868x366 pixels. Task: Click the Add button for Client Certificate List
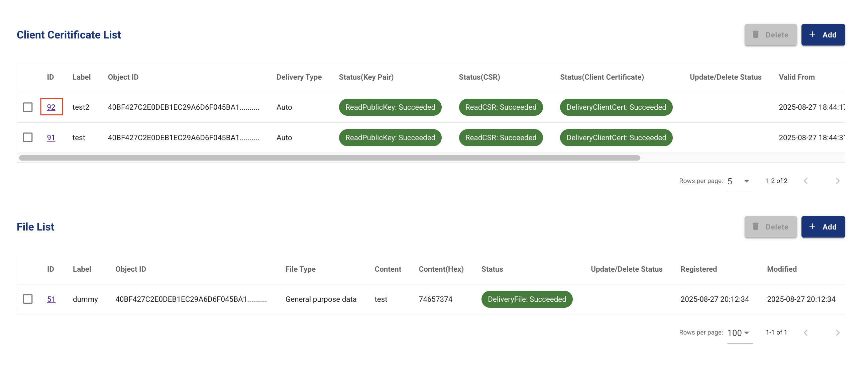coord(823,35)
